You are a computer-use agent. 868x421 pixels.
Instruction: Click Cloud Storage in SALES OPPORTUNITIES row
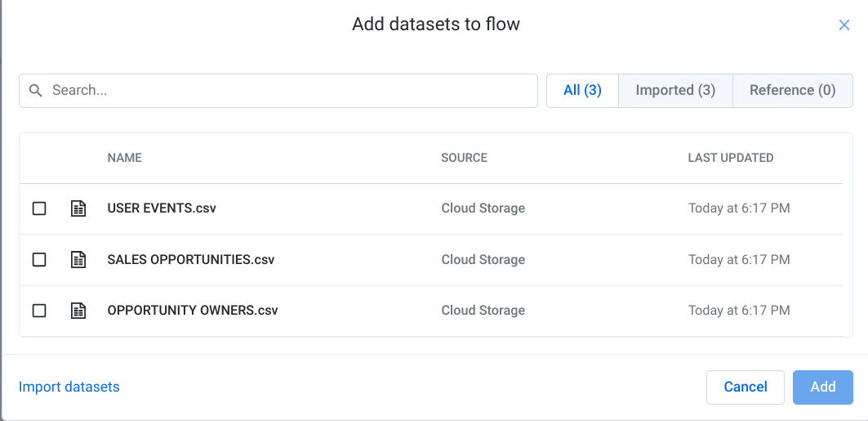coord(483,260)
